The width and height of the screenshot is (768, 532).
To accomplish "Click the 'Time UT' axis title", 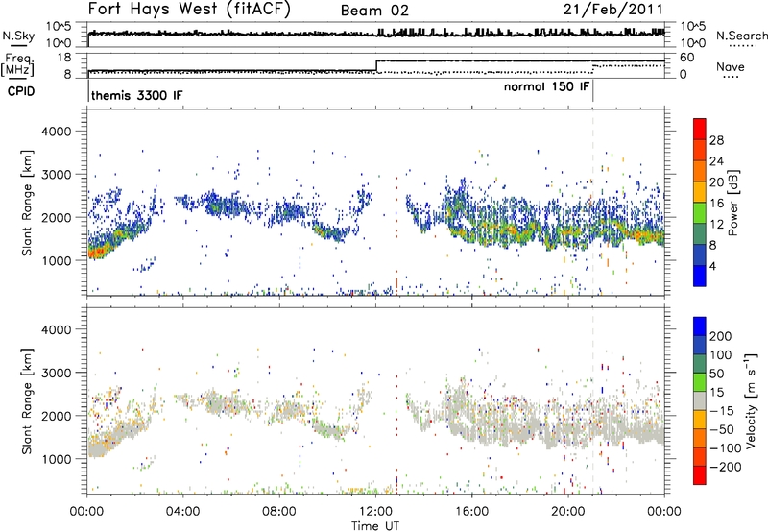I will tap(375, 526).
